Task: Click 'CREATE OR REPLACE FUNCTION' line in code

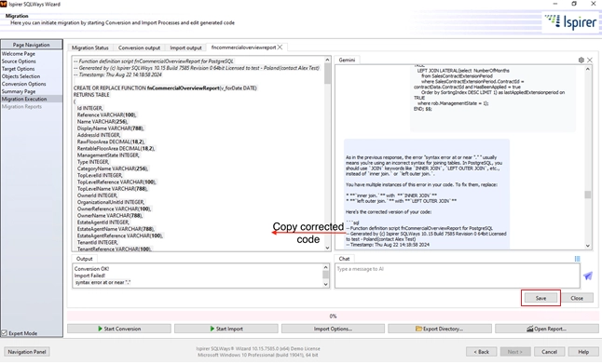Action: coord(165,88)
